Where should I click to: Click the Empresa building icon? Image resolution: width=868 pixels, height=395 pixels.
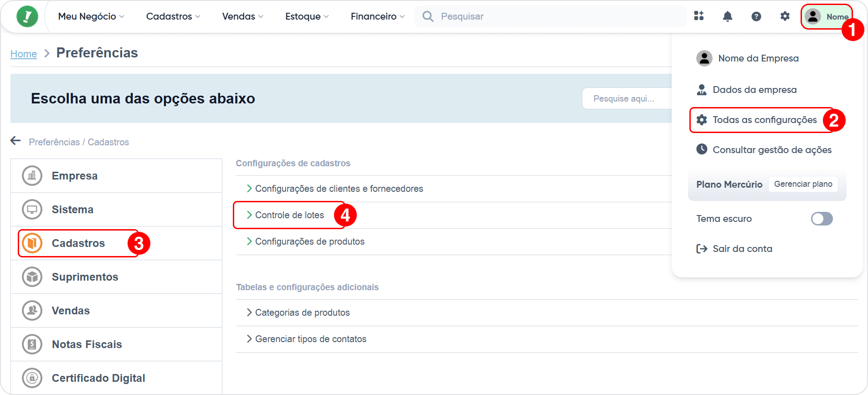(x=32, y=175)
